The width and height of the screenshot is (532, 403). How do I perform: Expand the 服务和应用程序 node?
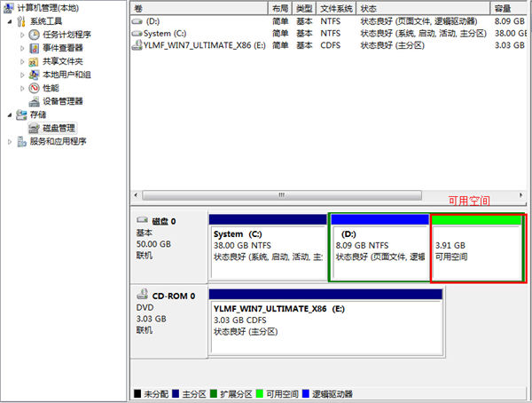click(x=10, y=141)
